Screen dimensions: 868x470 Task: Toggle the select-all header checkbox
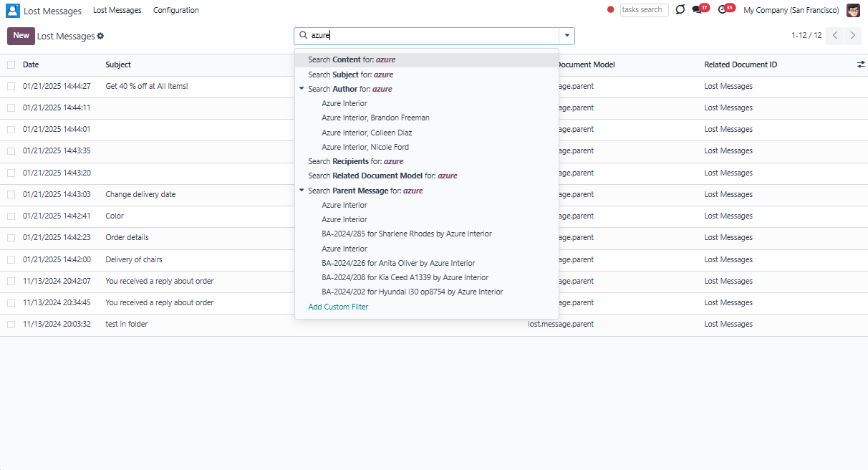click(x=11, y=64)
